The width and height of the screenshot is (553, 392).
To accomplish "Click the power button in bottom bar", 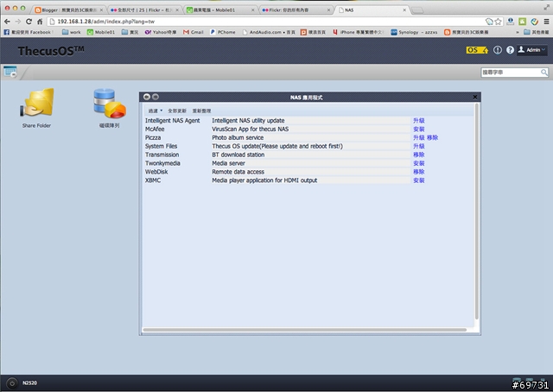I will click(11, 383).
